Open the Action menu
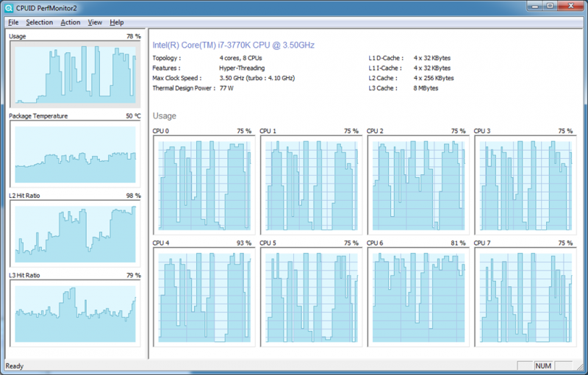 (71, 22)
